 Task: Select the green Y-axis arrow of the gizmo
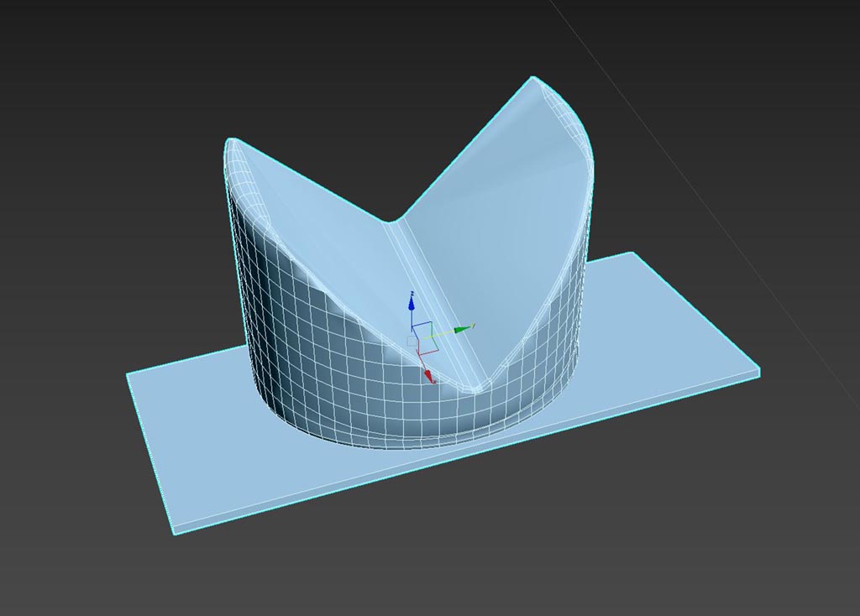463,329
